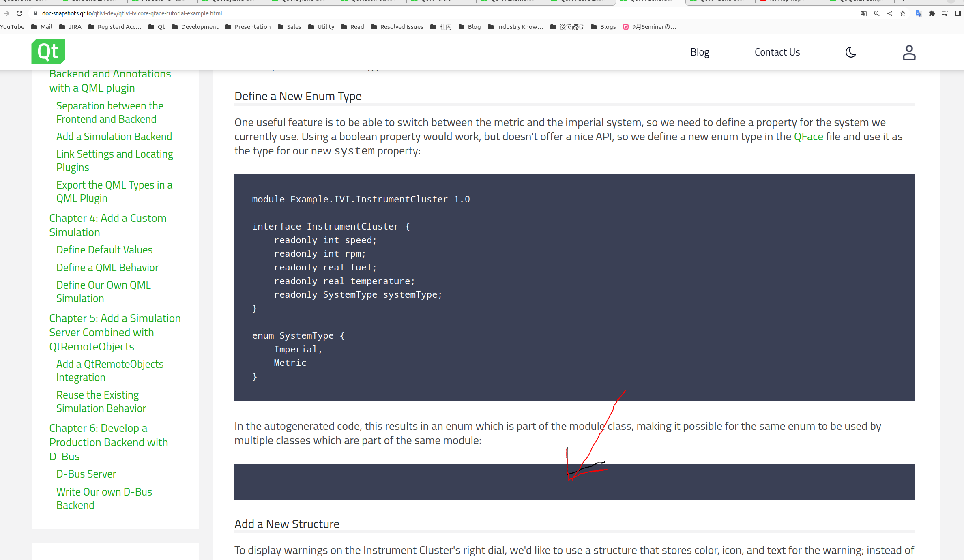The image size is (964, 560).
Task: Click the Qt logo in the header
Action: click(48, 51)
